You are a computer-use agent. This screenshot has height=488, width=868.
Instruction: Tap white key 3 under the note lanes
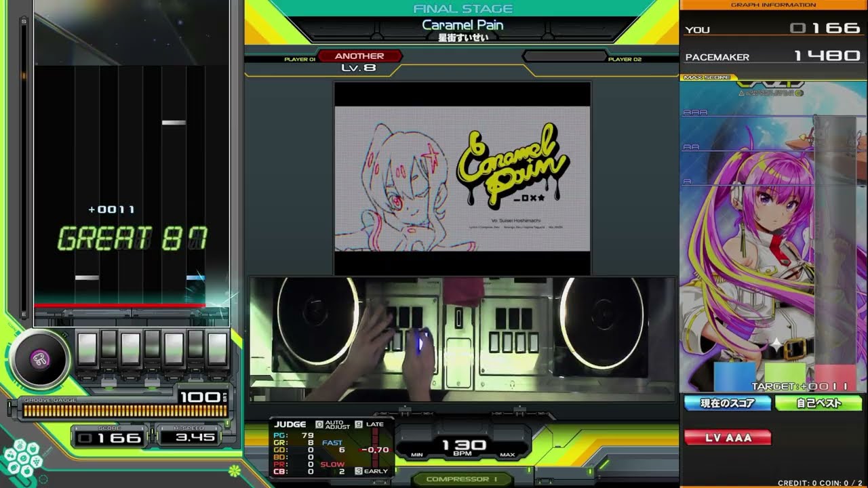(131, 350)
